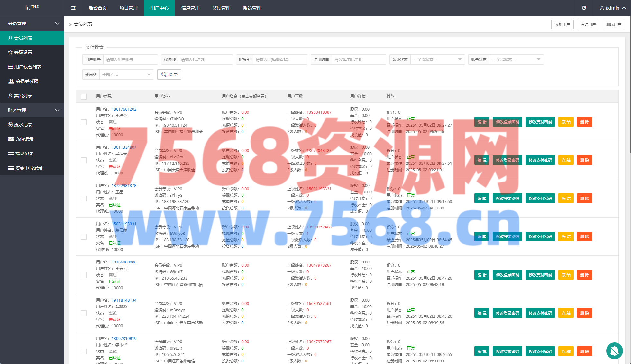Open 充值记录 sidebar item
Viewport: 631px width, 364px height.
pyautogui.click(x=24, y=139)
